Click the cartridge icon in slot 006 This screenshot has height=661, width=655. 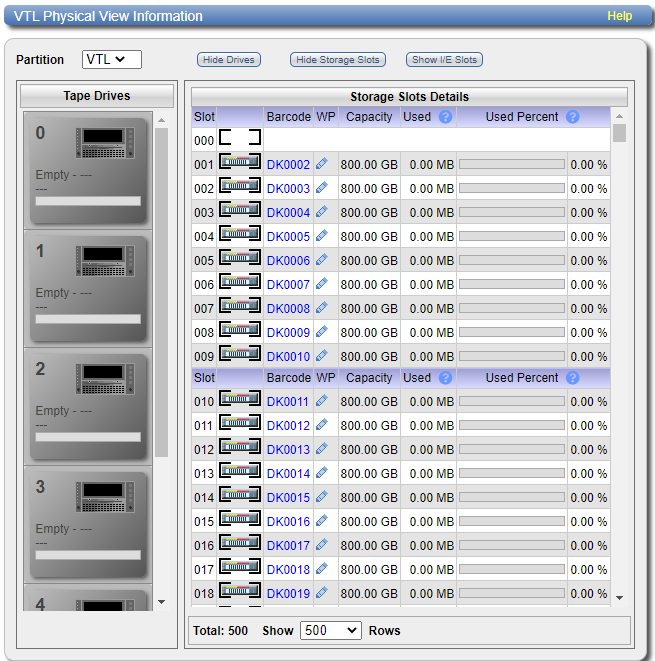(240, 282)
